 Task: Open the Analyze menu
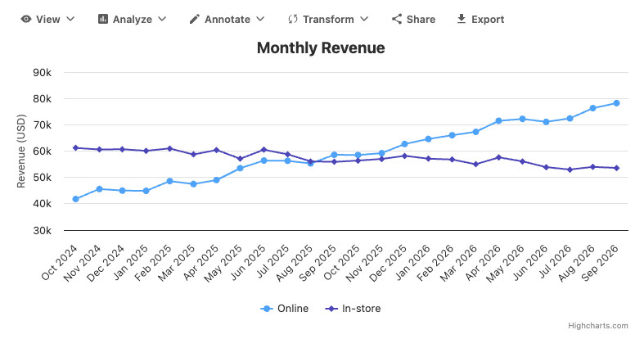tap(133, 19)
